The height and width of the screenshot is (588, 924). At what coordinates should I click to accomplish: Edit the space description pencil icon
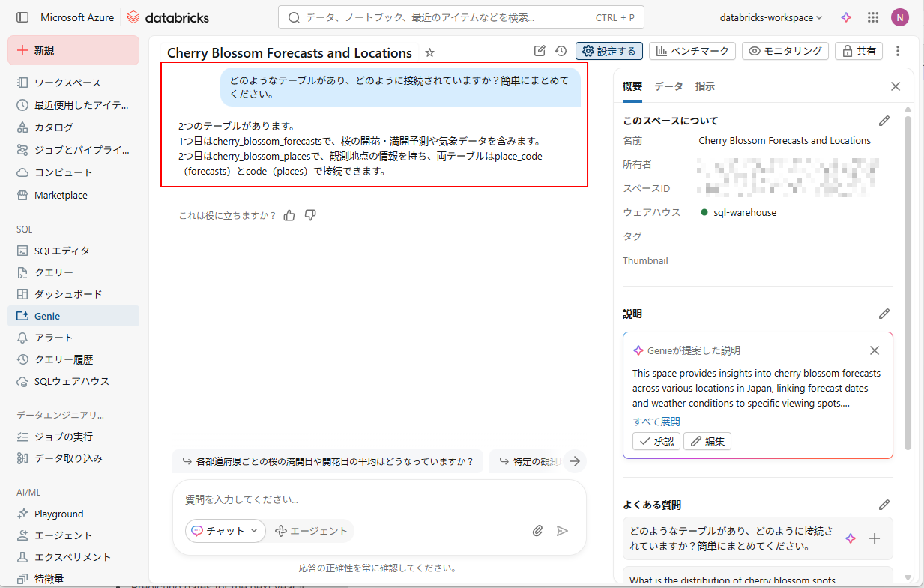(x=884, y=313)
